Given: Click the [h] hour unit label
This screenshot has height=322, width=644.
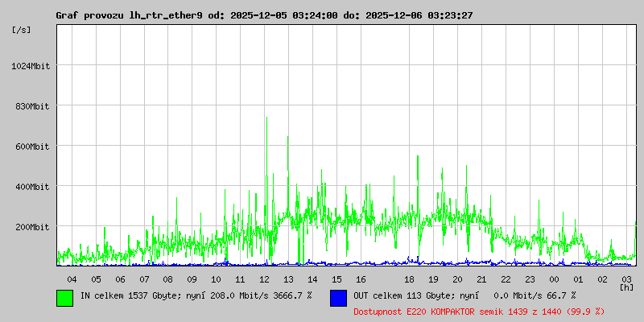Looking at the screenshot, I should [x=626, y=287].
